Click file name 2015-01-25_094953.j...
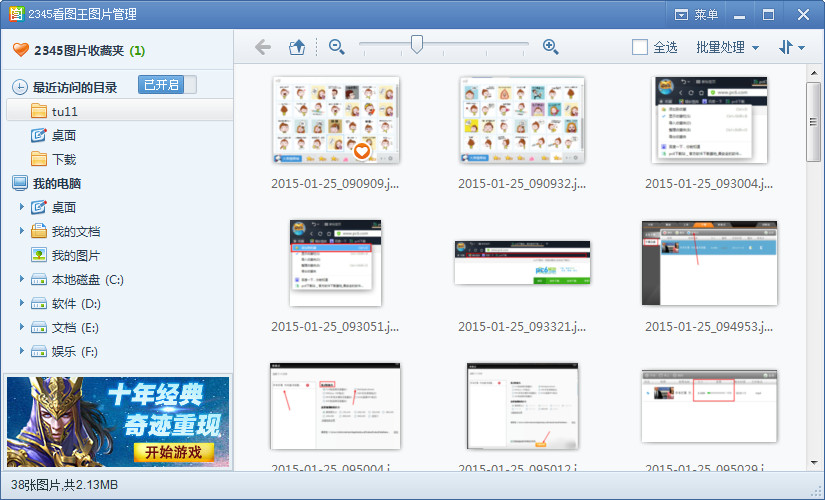The image size is (825, 500). coord(709,327)
